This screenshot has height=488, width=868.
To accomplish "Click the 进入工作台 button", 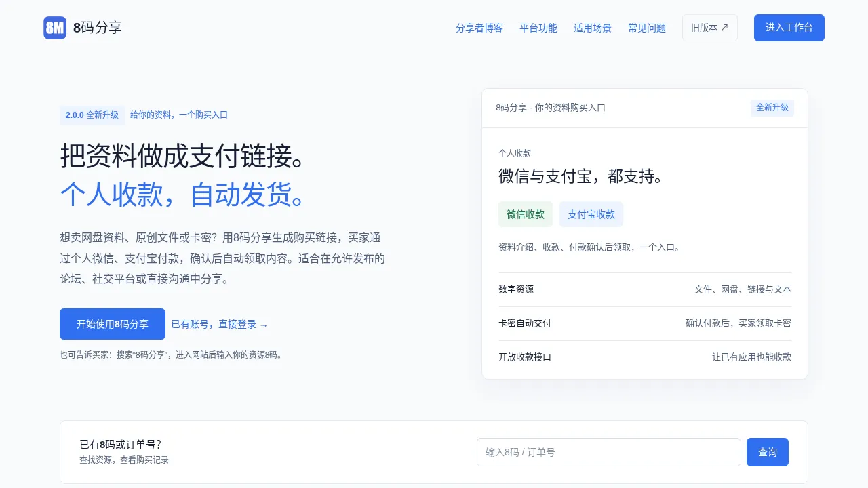I will click(789, 28).
